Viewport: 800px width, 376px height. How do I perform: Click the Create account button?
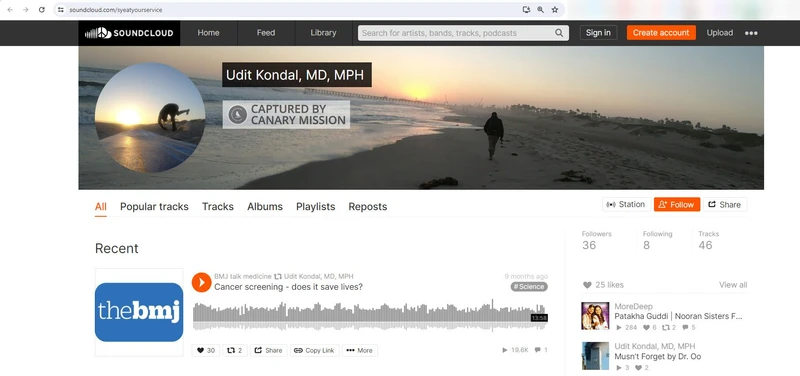(x=661, y=33)
